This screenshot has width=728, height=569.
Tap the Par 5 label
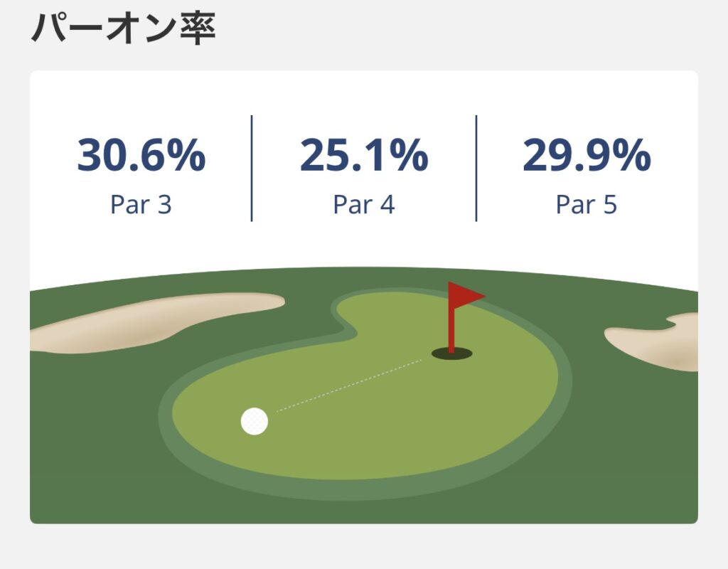click(x=587, y=205)
